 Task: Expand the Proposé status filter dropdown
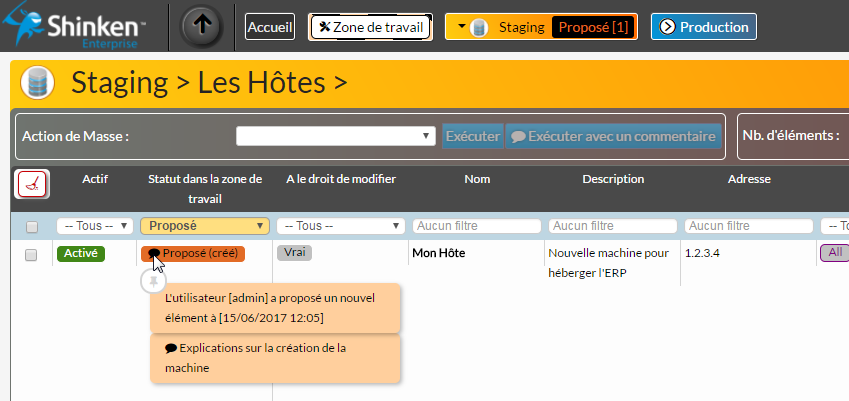click(x=205, y=226)
